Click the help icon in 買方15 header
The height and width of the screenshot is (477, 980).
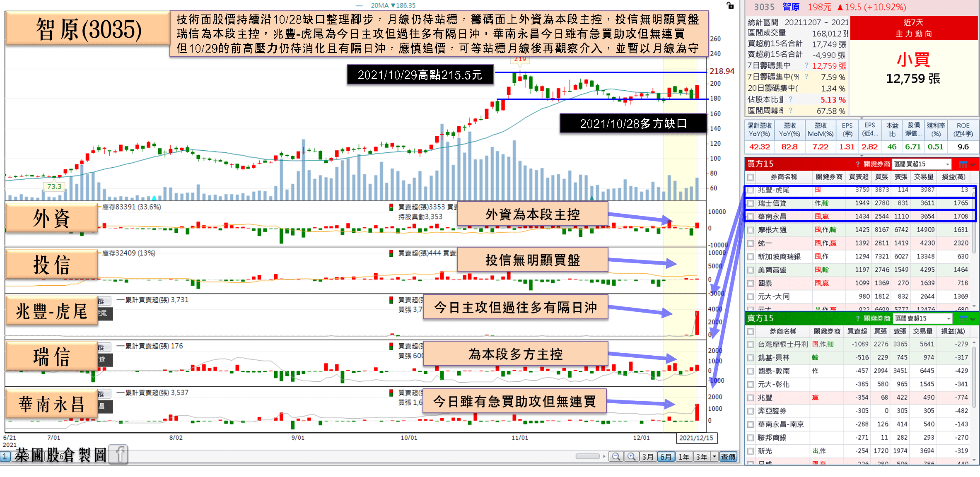coord(857,164)
